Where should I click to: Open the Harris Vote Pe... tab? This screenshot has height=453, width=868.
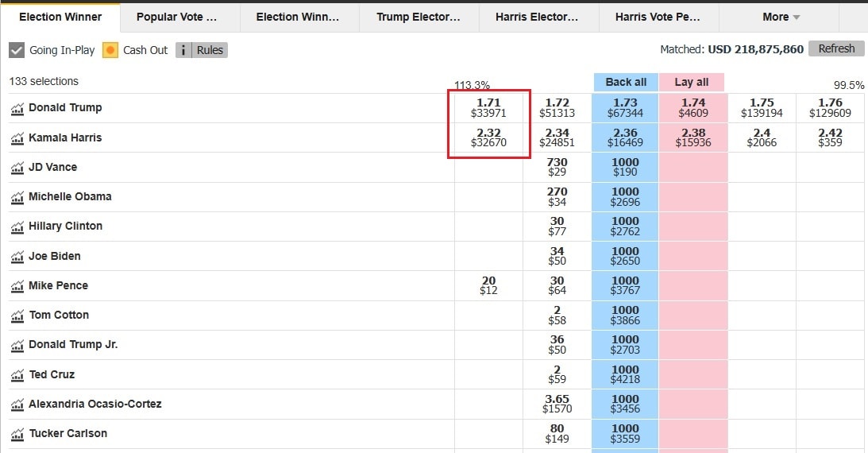point(659,17)
